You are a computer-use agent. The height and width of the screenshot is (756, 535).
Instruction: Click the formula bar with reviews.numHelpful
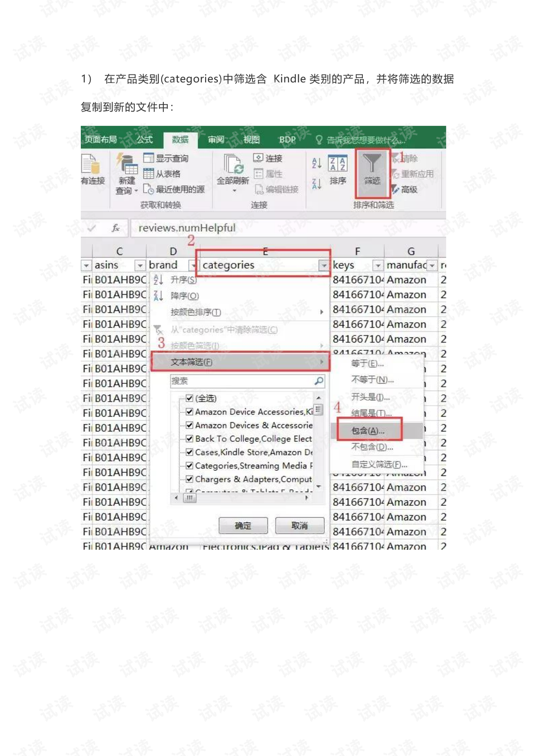pos(287,228)
